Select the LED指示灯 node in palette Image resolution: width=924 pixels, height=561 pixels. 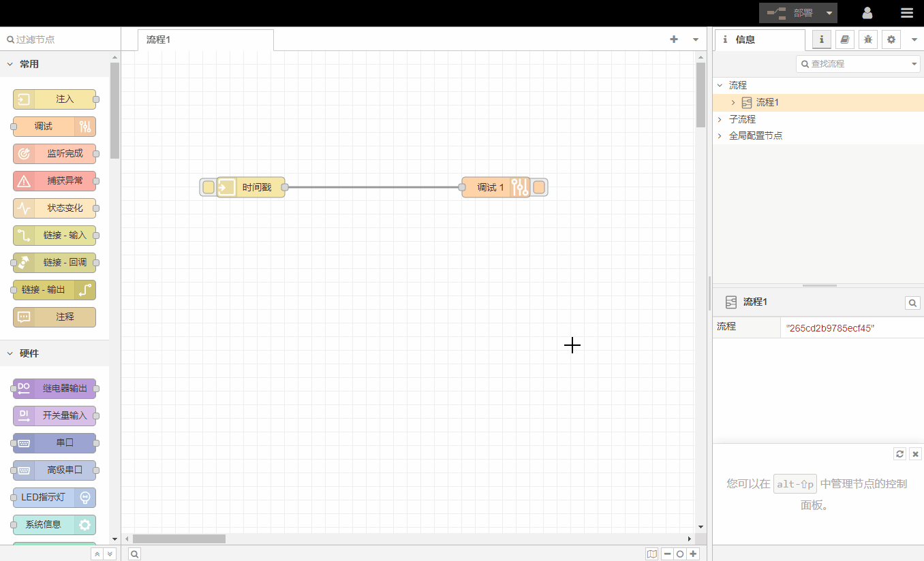tap(55, 498)
